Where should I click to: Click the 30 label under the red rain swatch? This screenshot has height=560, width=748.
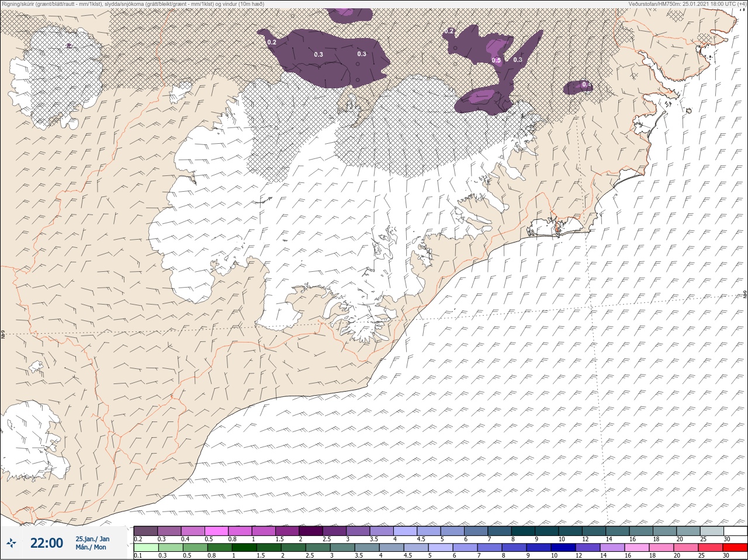[x=726, y=555]
